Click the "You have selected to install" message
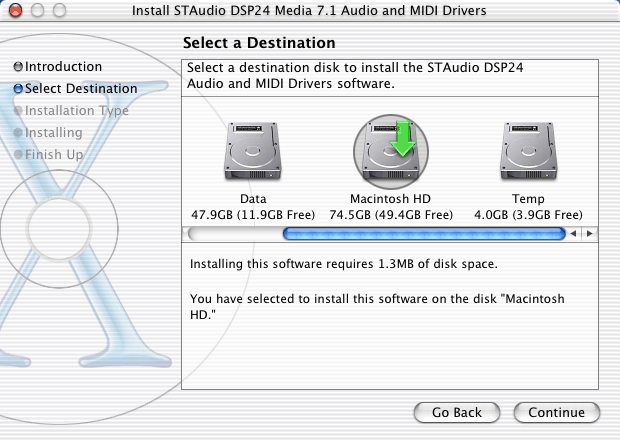The image size is (620, 440). (377, 306)
